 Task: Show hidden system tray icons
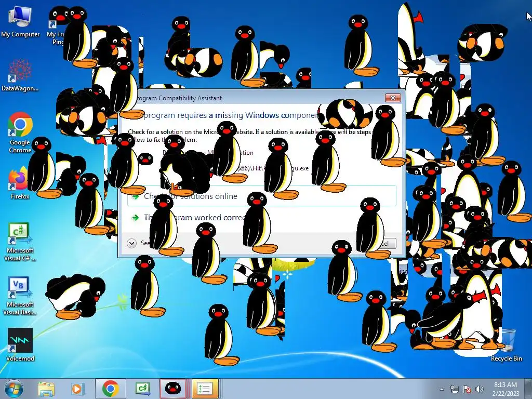(442, 389)
